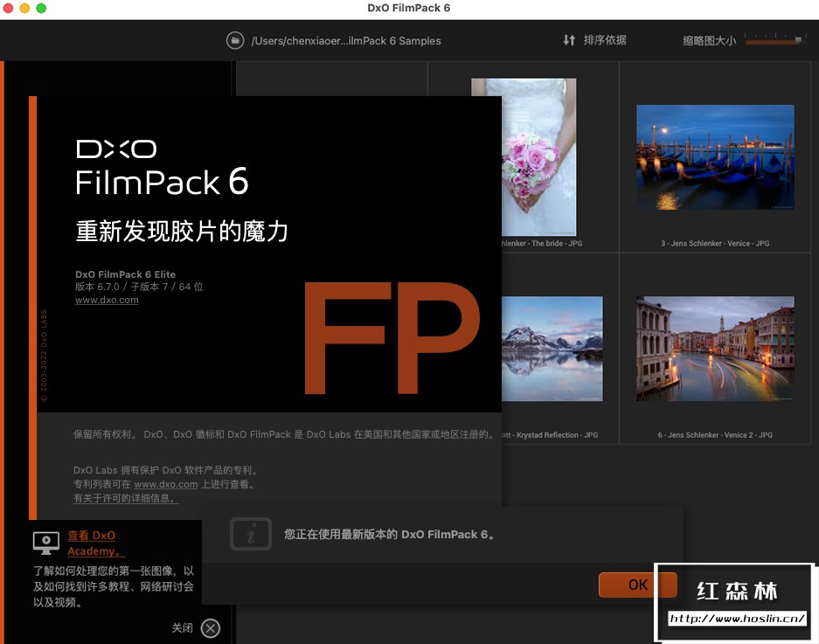This screenshot has width=819, height=644.
Task: Select The bride bouquet thumbnail
Action: pyautogui.click(x=539, y=156)
